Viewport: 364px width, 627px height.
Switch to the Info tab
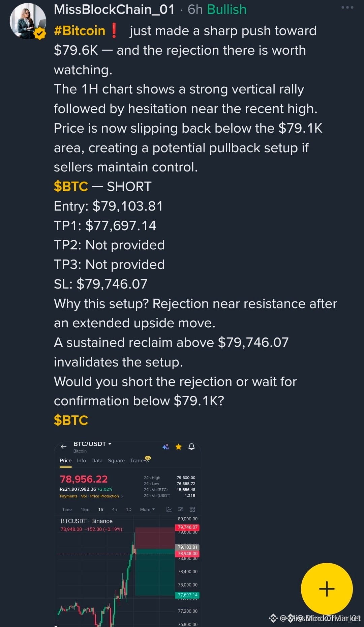click(81, 460)
